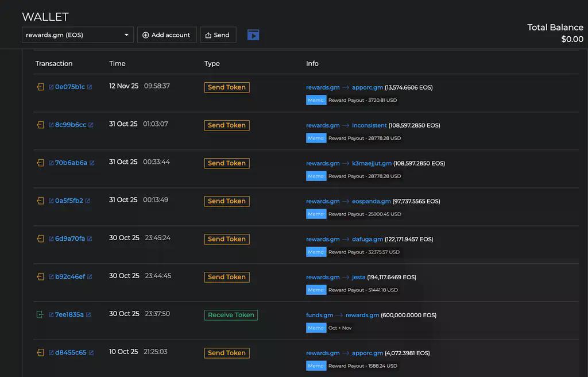Click the green receive icon for 7ee1835a
Screen dimensions: 588x377
[40, 315]
